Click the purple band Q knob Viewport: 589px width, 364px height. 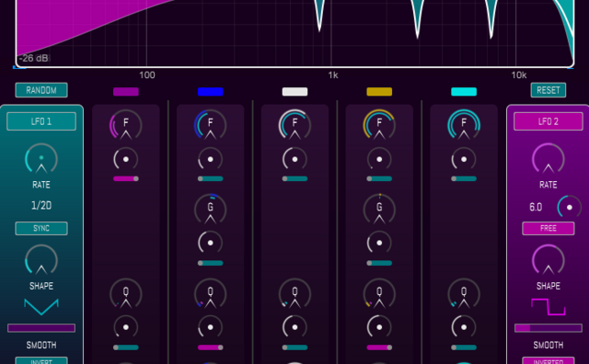point(126,293)
